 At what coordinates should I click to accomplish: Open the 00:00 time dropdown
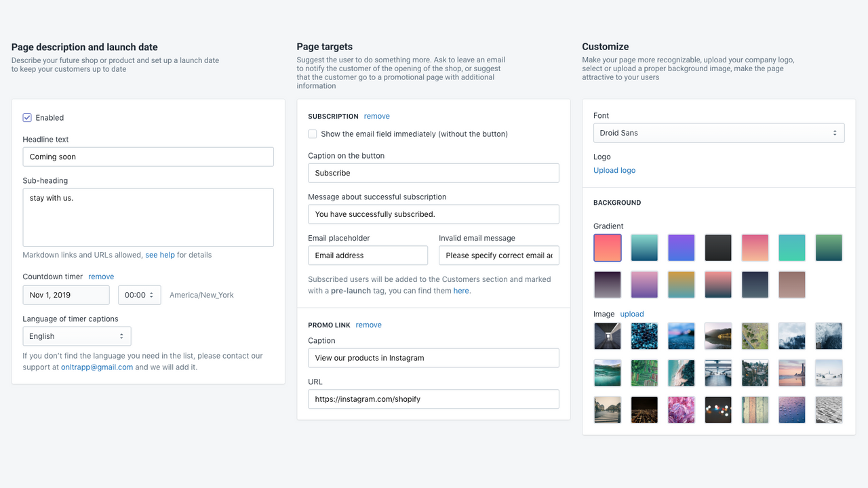(140, 295)
